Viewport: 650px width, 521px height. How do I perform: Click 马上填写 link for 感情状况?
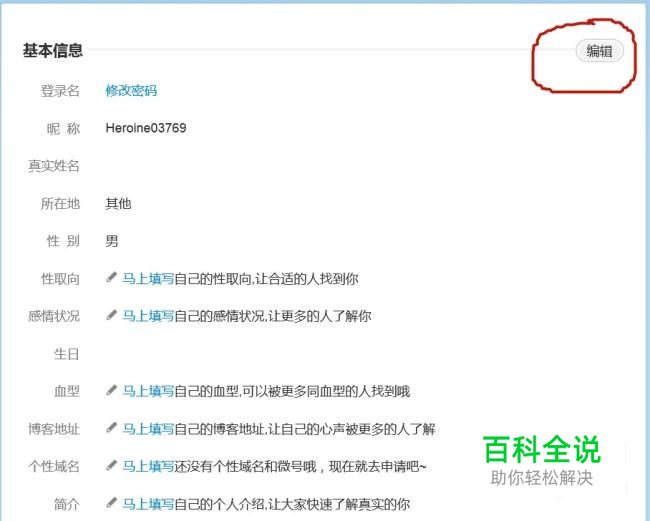coord(148,316)
